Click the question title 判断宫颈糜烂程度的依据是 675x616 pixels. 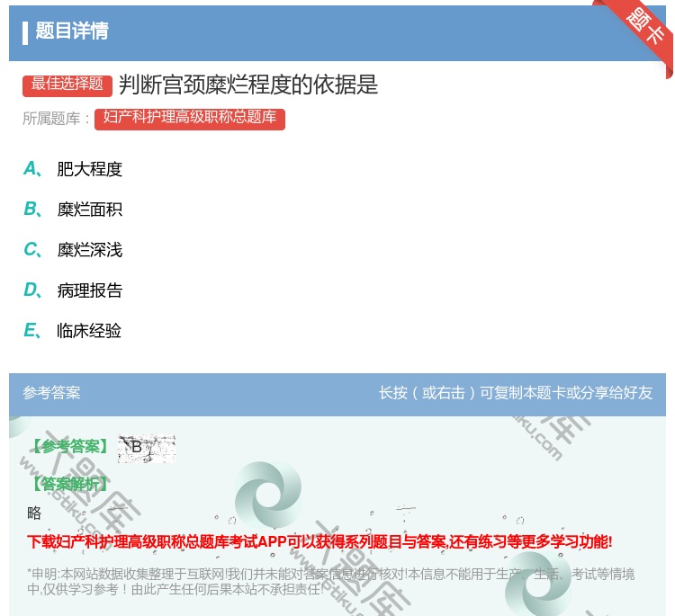pyautogui.click(x=248, y=85)
